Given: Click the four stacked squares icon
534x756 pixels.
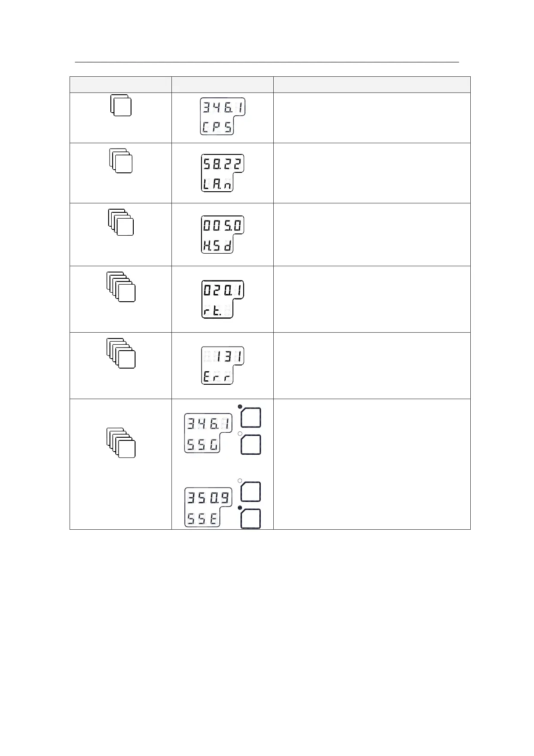Looking at the screenshot, I should click(x=121, y=222).
